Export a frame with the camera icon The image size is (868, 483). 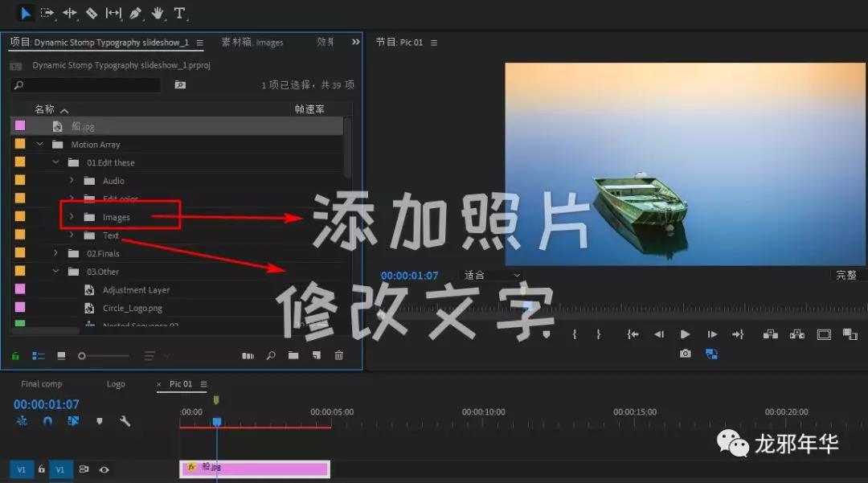pos(686,354)
